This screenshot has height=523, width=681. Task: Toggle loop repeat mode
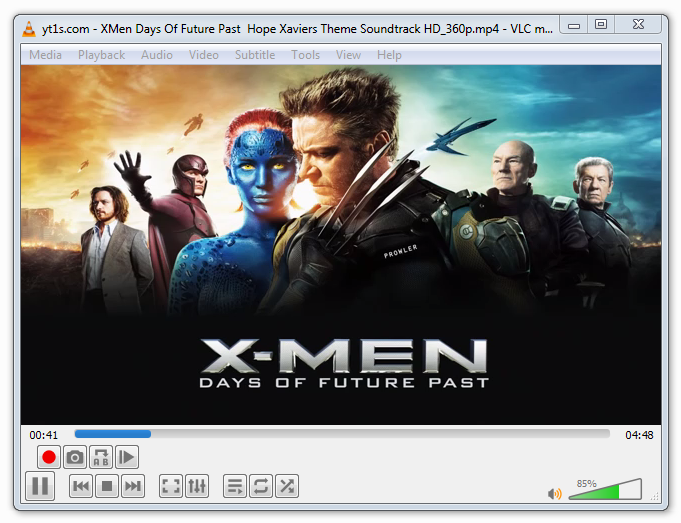pos(261,486)
